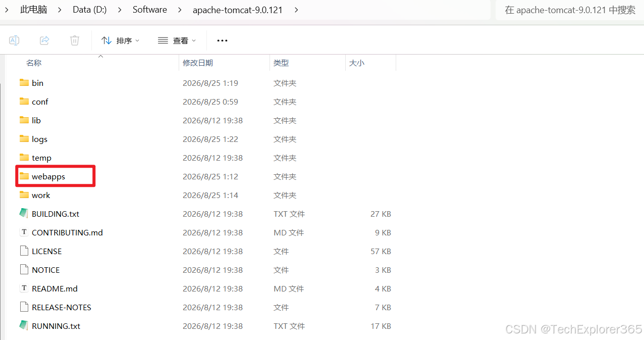Click the 57 KB size of LICENSE
644x340 pixels.
click(381, 251)
